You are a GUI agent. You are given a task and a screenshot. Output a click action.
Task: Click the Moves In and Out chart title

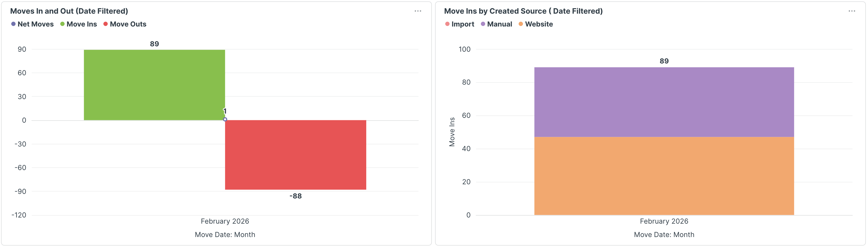point(69,11)
